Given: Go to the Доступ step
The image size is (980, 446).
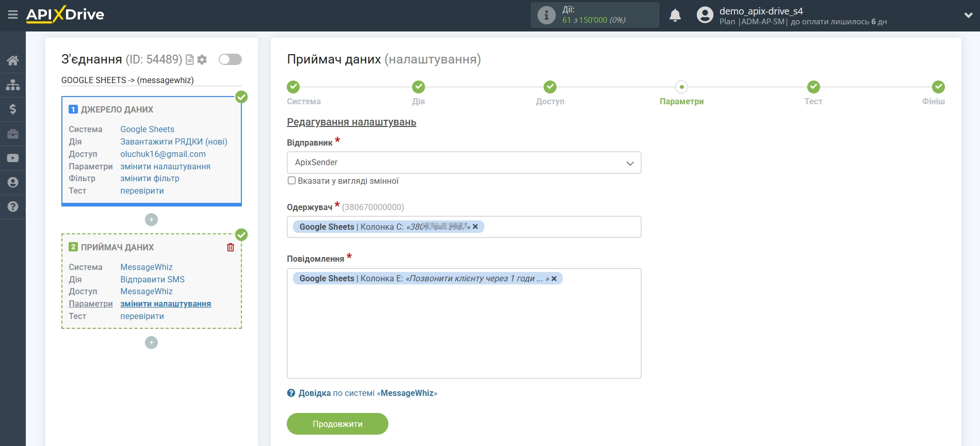Looking at the screenshot, I should tap(550, 87).
